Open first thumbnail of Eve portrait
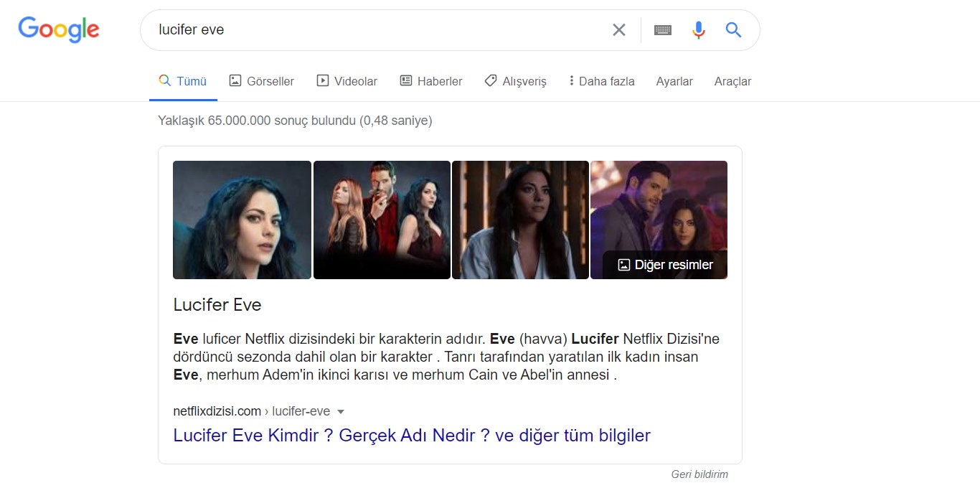Screen dimensions: 980x483 coord(242,220)
